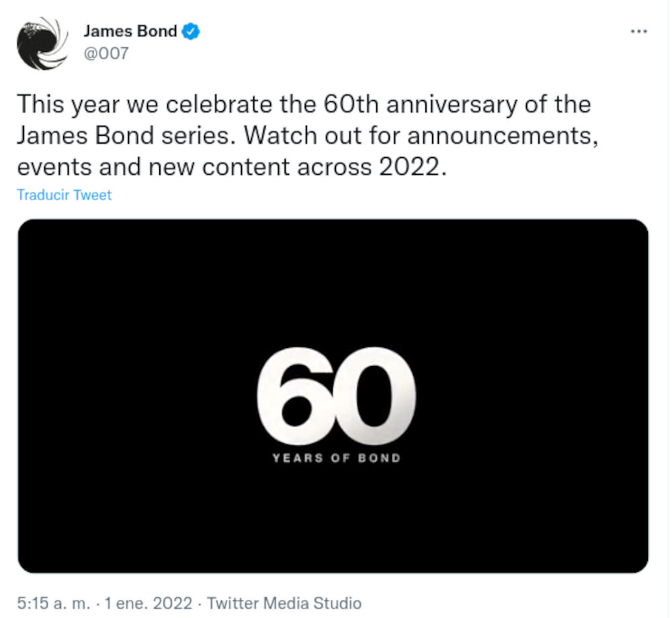Click the James Bond profile avatar
This screenshot has width=672, height=618.
click(43, 46)
